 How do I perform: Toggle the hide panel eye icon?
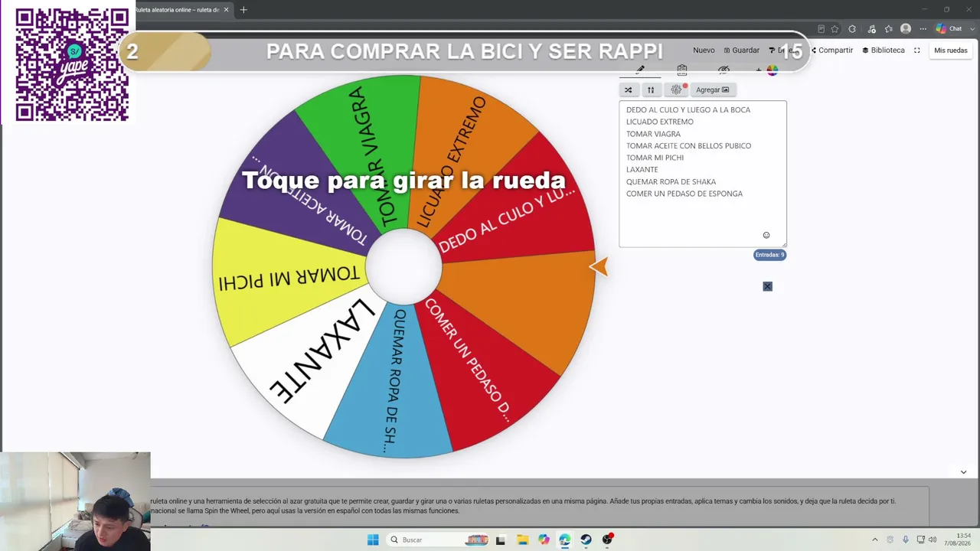[x=724, y=70]
